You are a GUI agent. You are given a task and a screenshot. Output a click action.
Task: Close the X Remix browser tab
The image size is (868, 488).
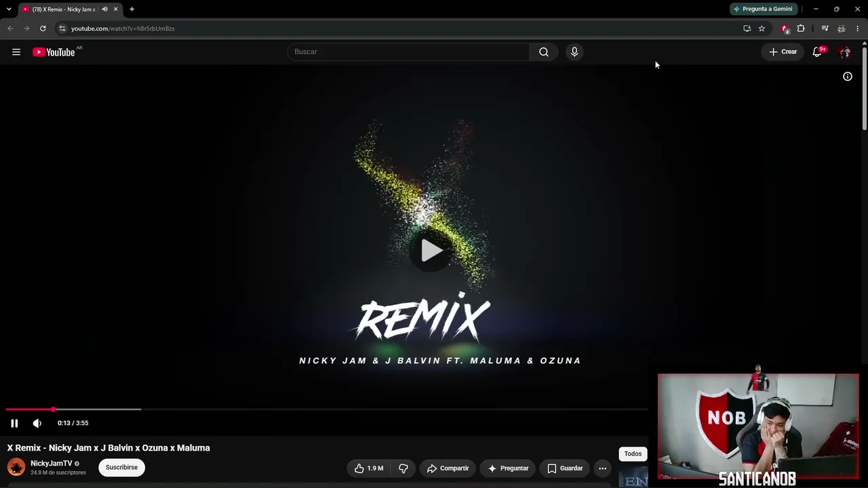click(x=115, y=9)
